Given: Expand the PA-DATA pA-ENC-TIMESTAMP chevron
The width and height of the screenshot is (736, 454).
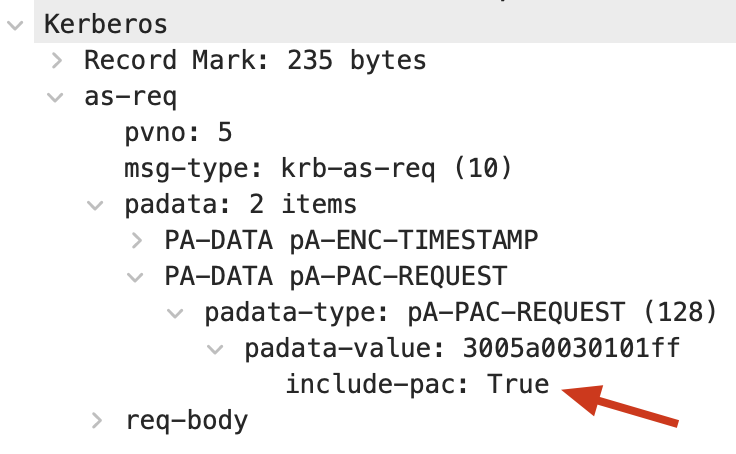Looking at the screenshot, I should (x=137, y=240).
